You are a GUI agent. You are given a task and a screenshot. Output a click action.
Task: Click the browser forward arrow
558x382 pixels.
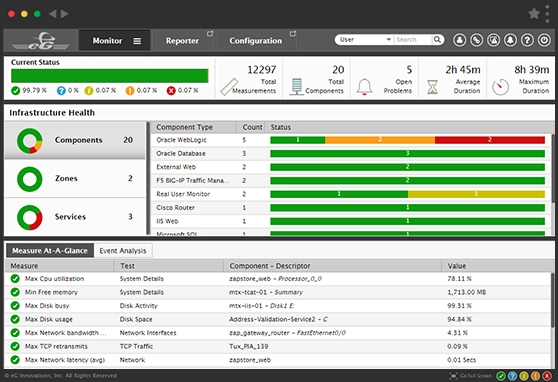pyautogui.click(x=64, y=14)
